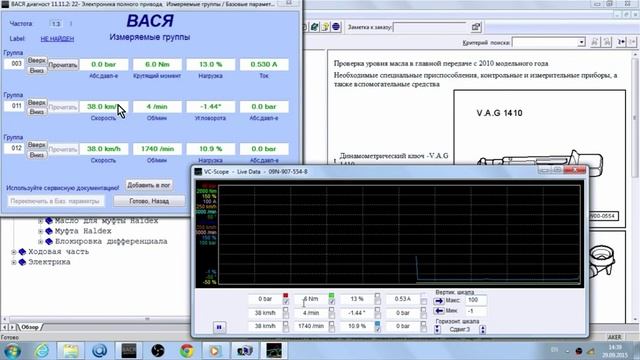Click the yellow help-page icon in ELSA toolbar
640x360 pixels.
pos(325,27)
